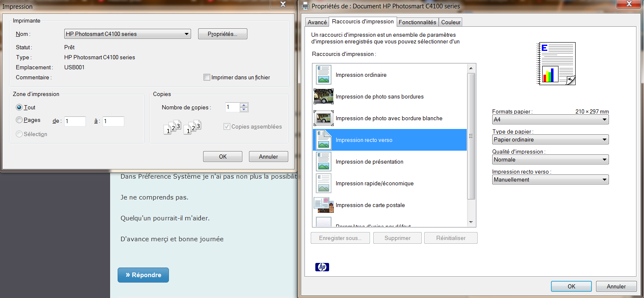
Task: Click Annuler in the Impression dialog
Action: [269, 157]
